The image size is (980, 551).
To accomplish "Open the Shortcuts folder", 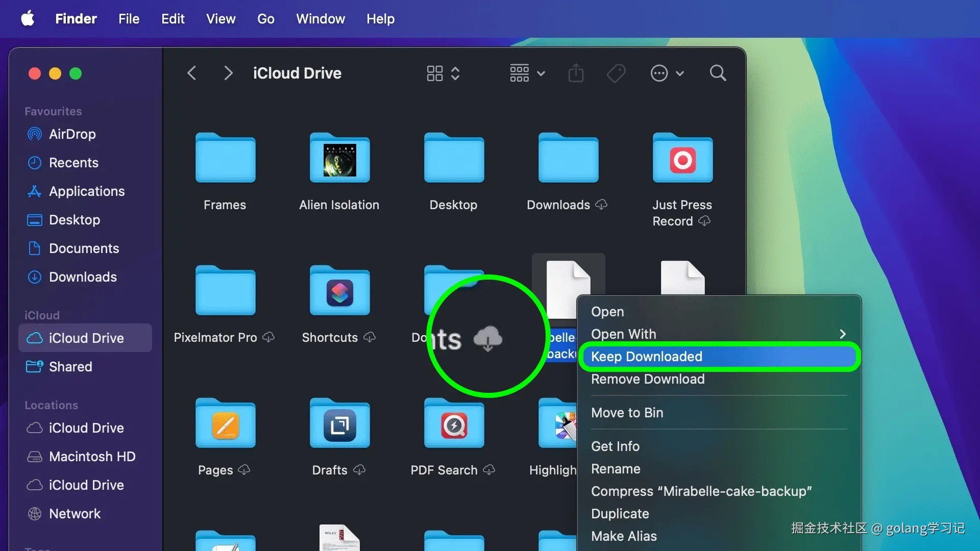I will [339, 291].
